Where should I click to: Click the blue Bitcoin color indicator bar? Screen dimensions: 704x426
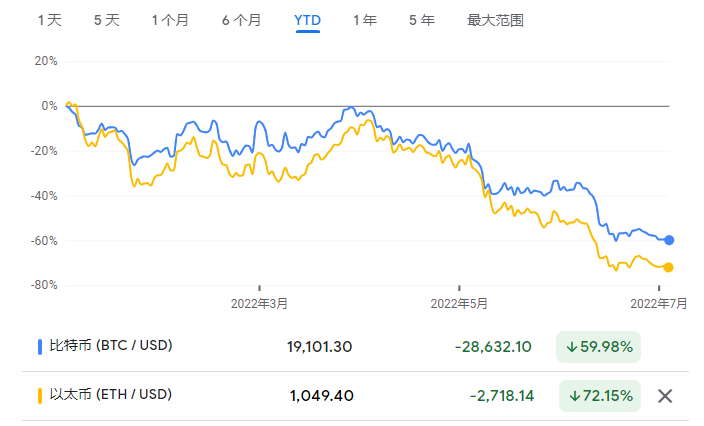[39, 346]
